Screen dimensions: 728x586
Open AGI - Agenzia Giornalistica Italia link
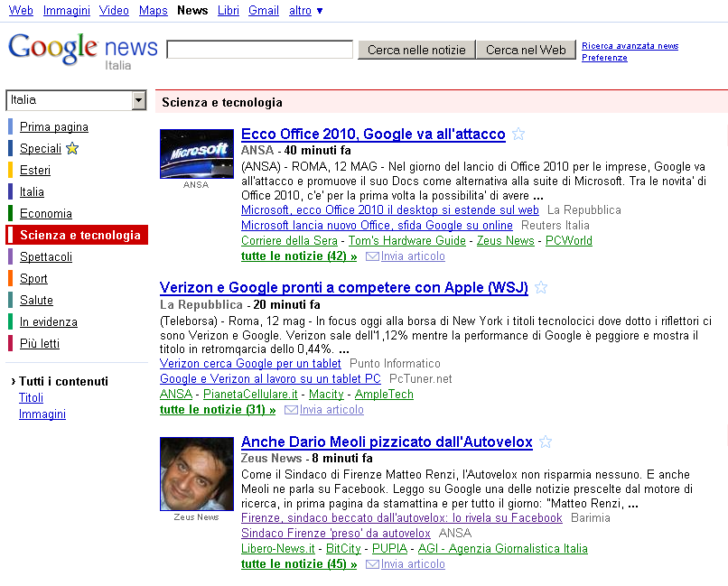[x=503, y=549]
